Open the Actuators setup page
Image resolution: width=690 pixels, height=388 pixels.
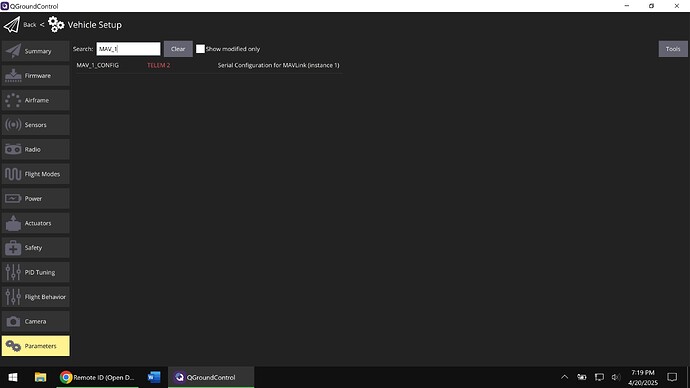[x=36, y=223]
